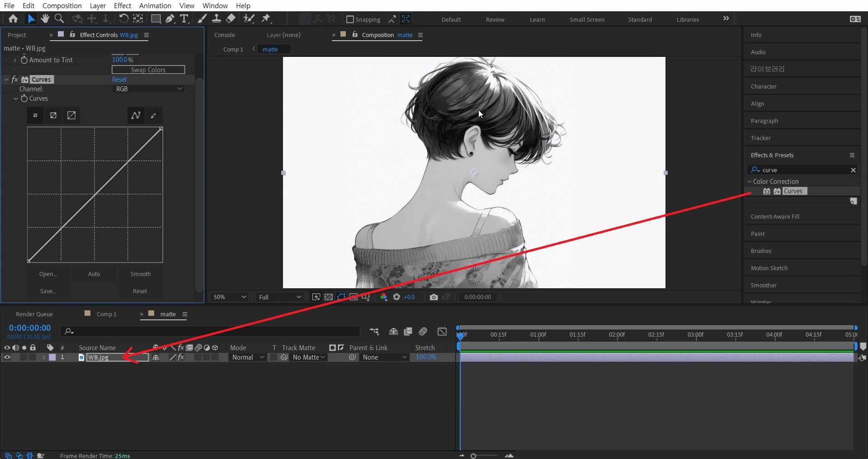Viewport: 868px width, 459px height.
Task: Click the +0.0 exposure value
Action: (409, 297)
